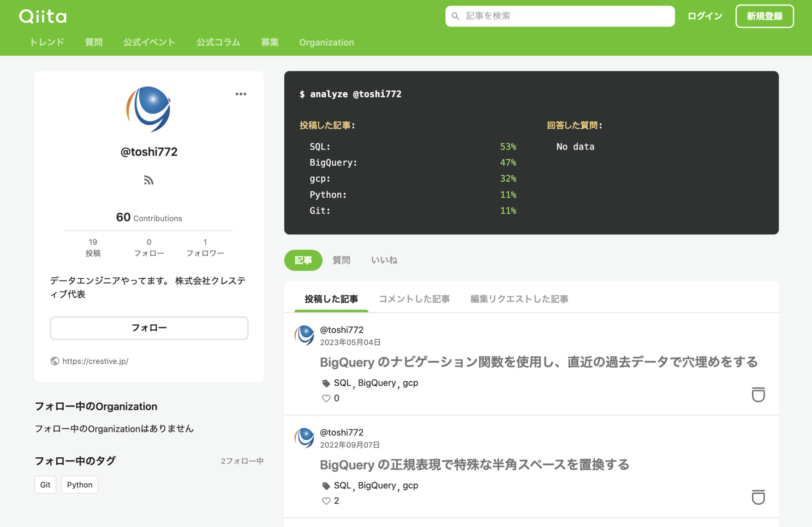Click BigQuery tag on 2022年09月07日 article
812x527 pixels.
tap(377, 485)
